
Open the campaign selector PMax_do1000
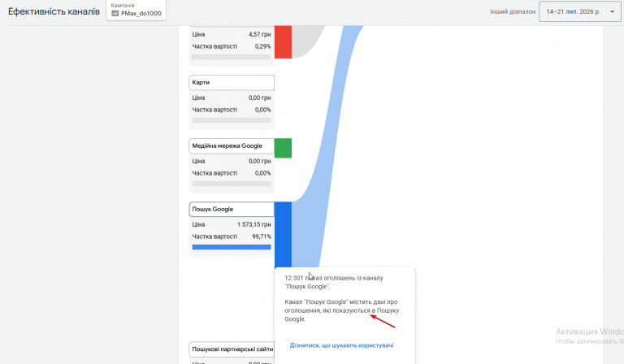[136, 10]
